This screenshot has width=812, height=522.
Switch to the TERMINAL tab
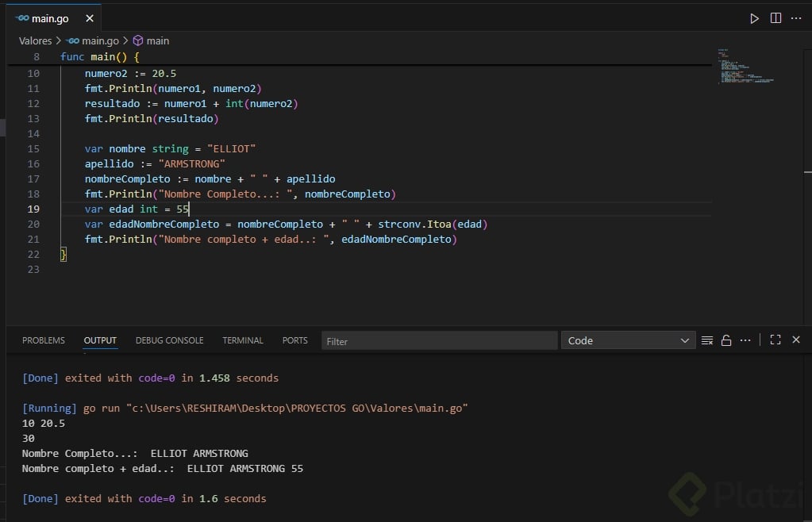(x=242, y=340)
